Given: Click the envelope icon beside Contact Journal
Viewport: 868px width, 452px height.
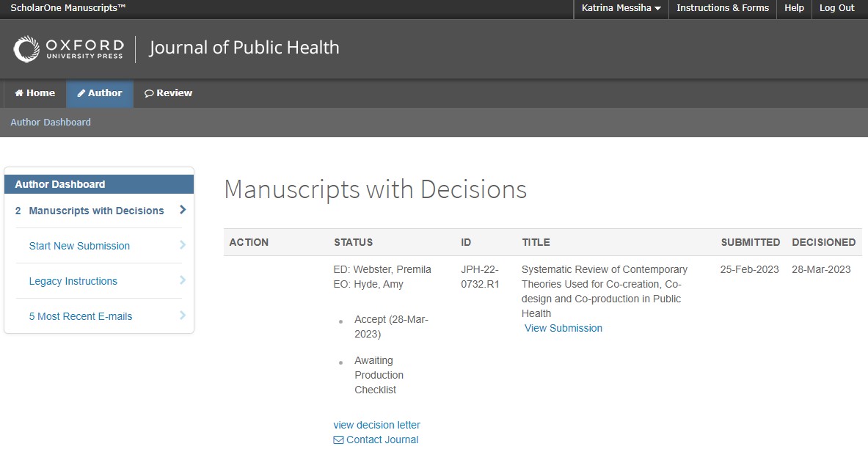Looking at the screenshot, I should pyautogui.click(x=338, y=440).
